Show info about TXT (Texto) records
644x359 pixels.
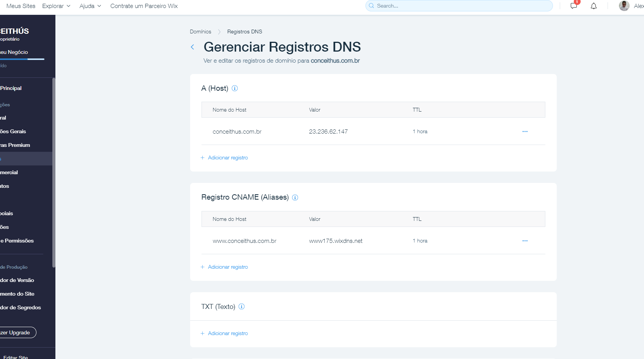point(241,307)
